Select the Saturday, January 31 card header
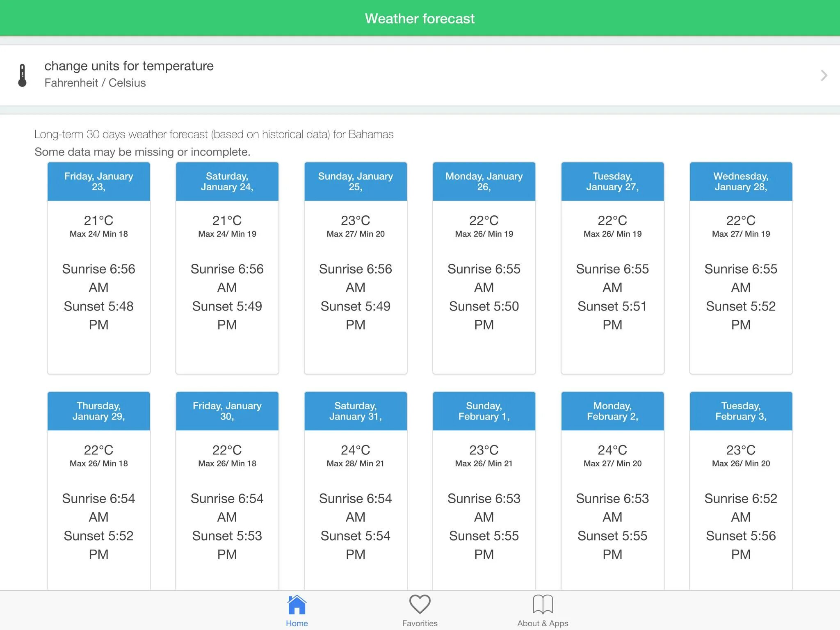 click(356, 411)
